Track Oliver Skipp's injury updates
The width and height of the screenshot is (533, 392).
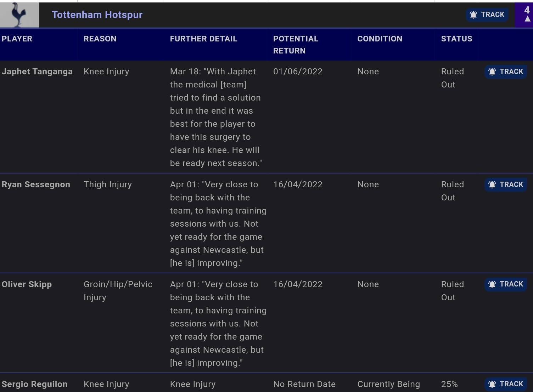tap(506, 284)
